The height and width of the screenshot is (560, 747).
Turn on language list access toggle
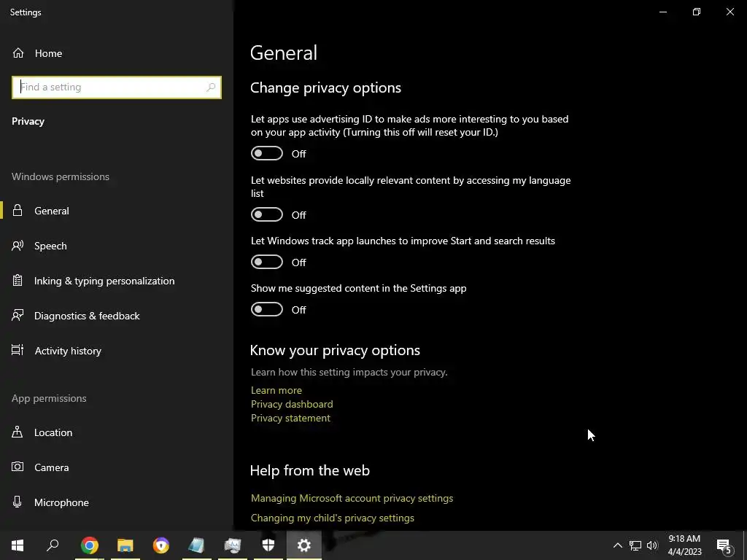pyautogui.click(x=267, y=215)
